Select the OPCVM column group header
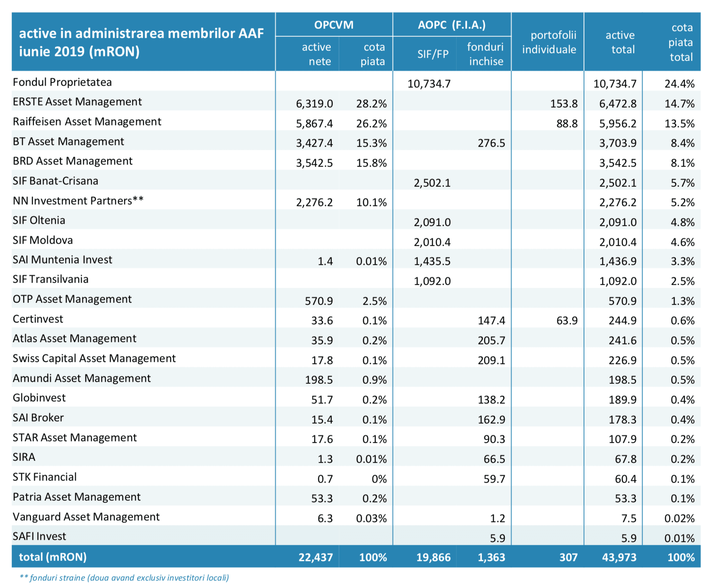Screen dimensions: 709x588 pyautogui.click(x=334, y=25)
